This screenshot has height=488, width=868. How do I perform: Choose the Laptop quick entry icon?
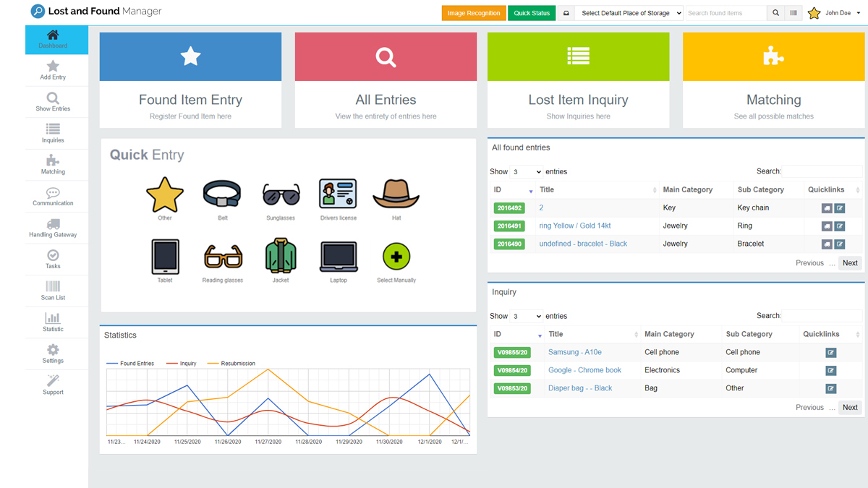pos(338,257)
